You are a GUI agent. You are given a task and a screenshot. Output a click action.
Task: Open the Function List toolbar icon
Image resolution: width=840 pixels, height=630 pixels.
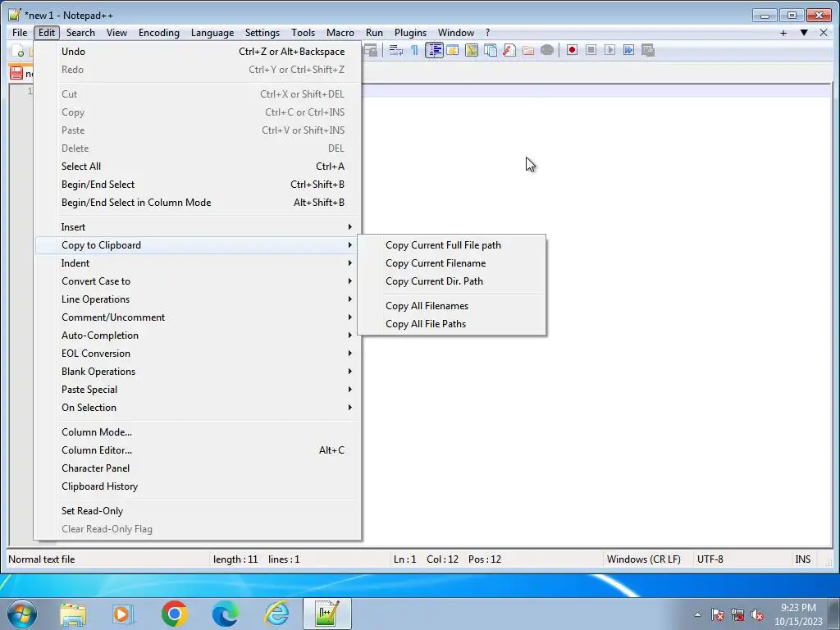[x=509, y=50]
